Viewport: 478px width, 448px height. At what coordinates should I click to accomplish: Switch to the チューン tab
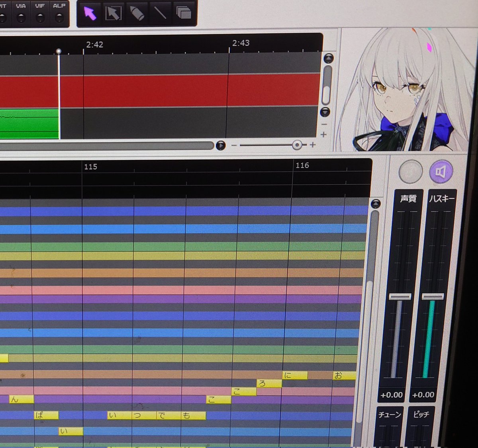390,415
